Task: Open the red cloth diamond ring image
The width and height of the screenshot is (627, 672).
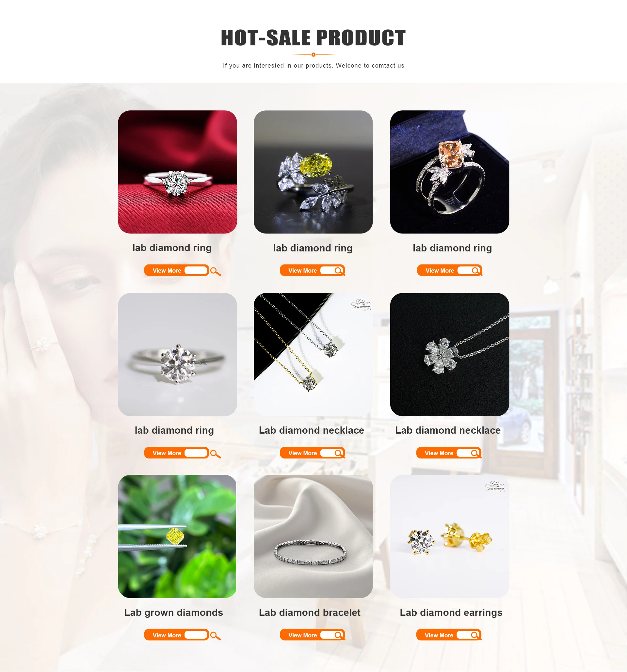Action: coord(177,172)
